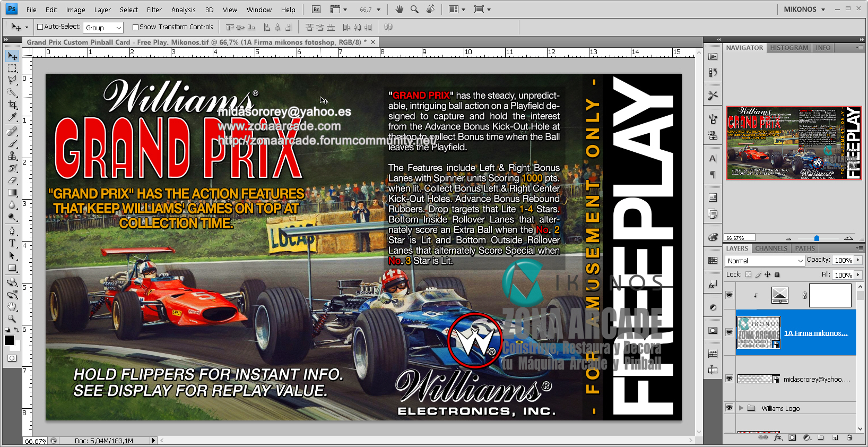The height and width of the screenshot is (447, 868).
Task: Adjust the Navigator zoom slider
Action: click(817, 238)
